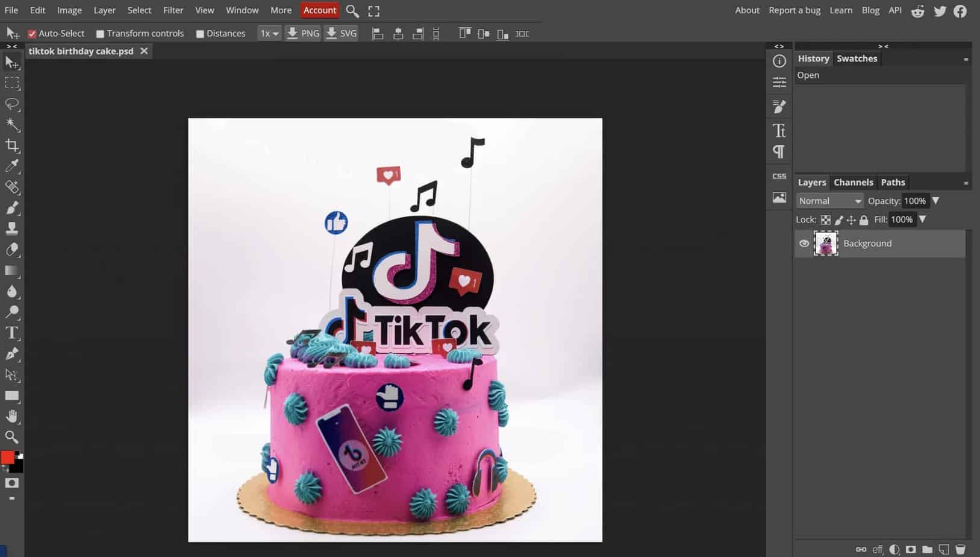Open the CSS panel icon
This screenshot has height=557, width=980.
(x=779, y=176)
